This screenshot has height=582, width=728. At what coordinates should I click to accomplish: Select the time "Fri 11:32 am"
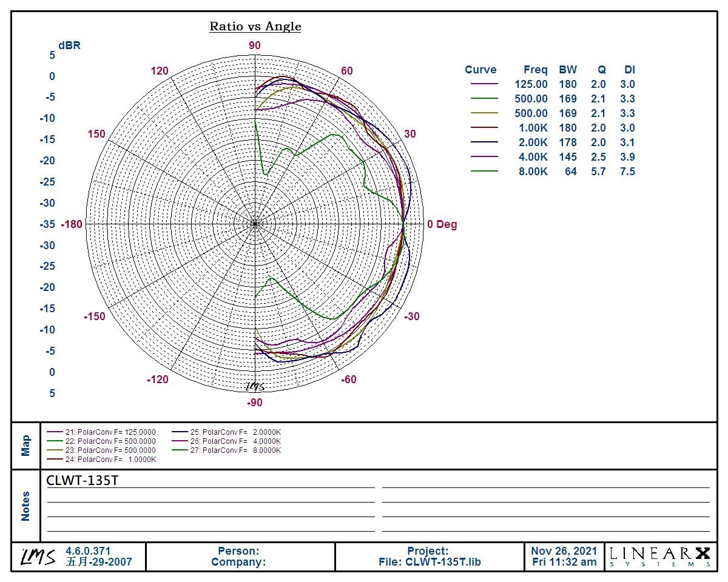click(x=564, y=562)
